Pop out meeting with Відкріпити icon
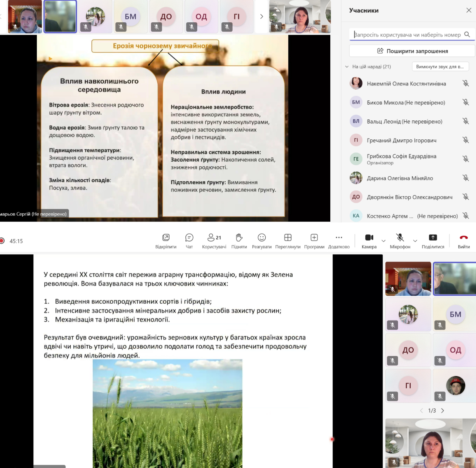Viewport: 476px width, 468px height. tap(166, 238)
